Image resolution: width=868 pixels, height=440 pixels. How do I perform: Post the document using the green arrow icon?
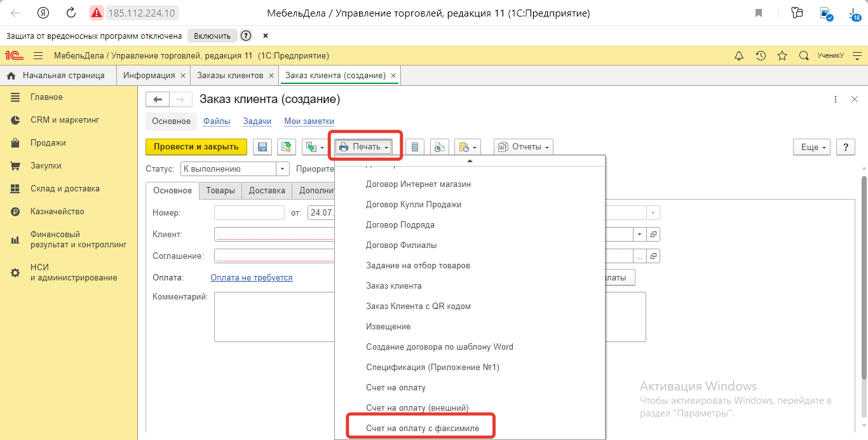click(x=286, y=147)
